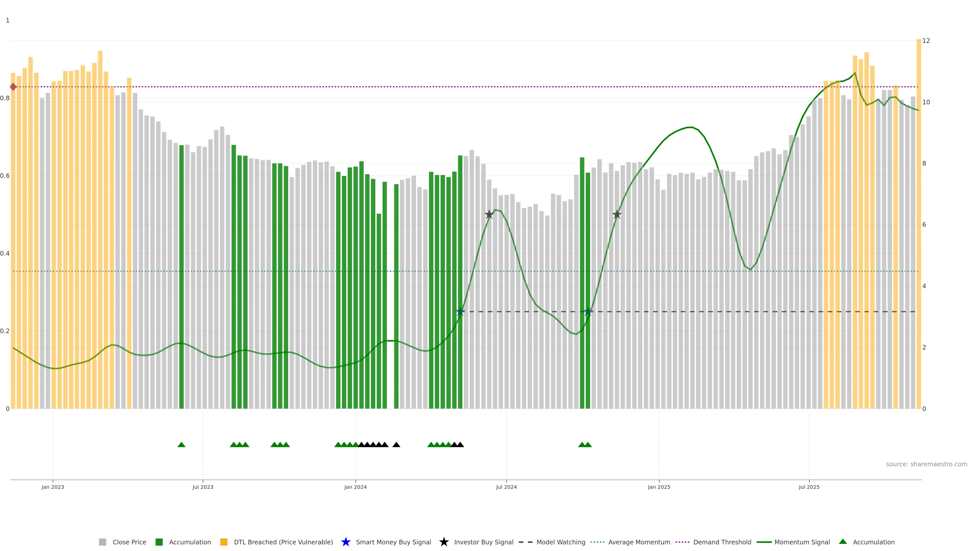Click the Jan 2025 axis label
The width and height of the screenshot is (980, 551).
pyautogui.click(x=659, y=487)
